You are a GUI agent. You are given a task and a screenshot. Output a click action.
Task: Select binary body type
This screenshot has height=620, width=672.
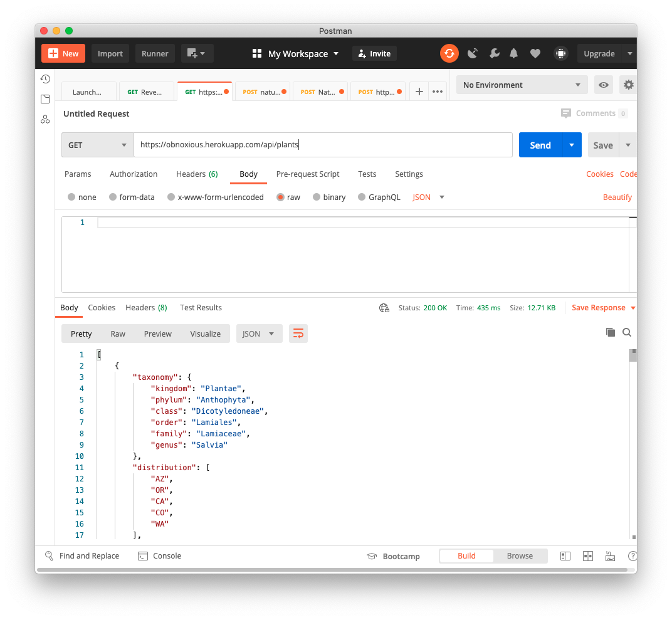coord(317,197)
